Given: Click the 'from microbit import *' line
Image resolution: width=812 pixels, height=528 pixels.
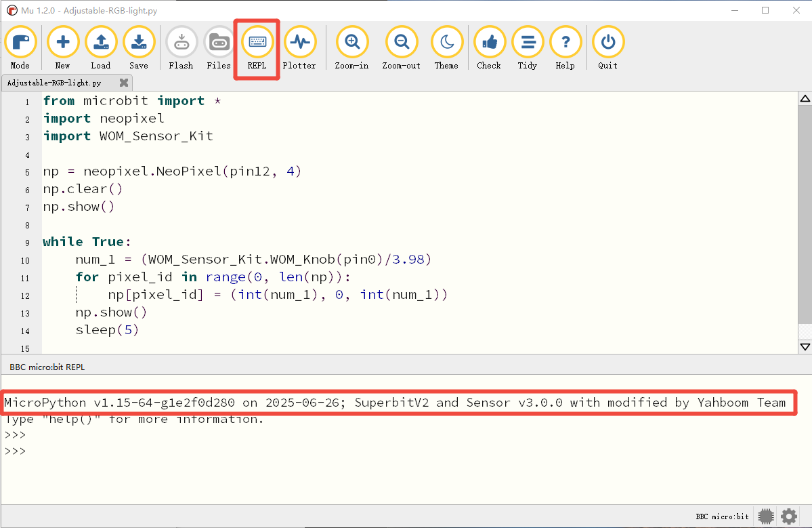Looking at the screenshot, I should click(132, 101).
